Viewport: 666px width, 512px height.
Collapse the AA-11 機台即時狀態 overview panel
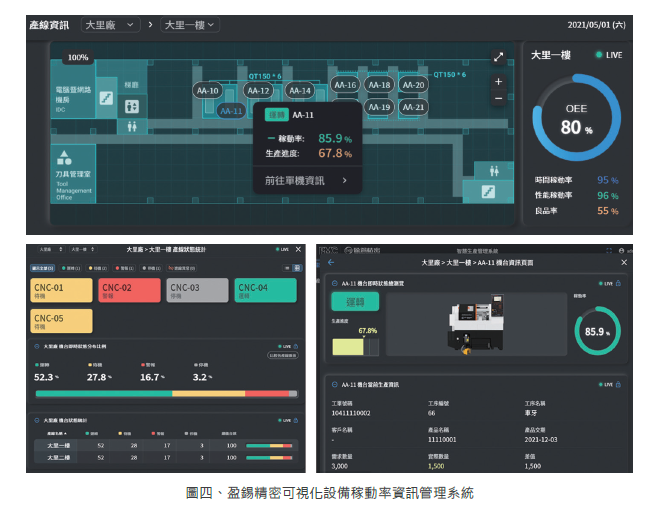pos(335,283)
